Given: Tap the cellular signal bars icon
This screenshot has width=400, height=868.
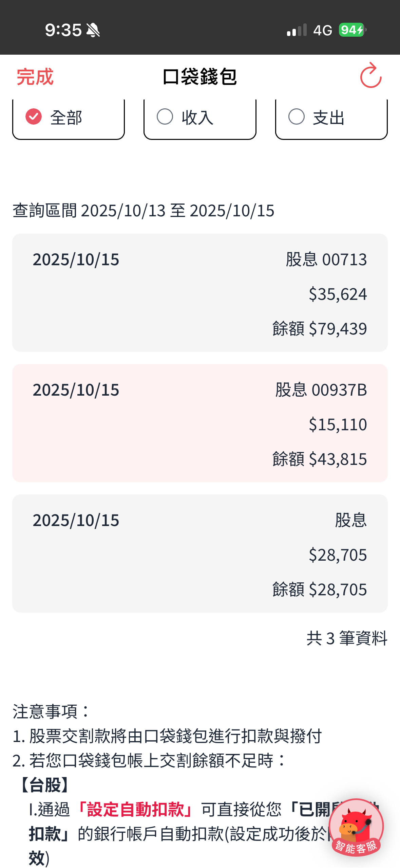Looking at the screenshot, I should click(x=297, y=30).
